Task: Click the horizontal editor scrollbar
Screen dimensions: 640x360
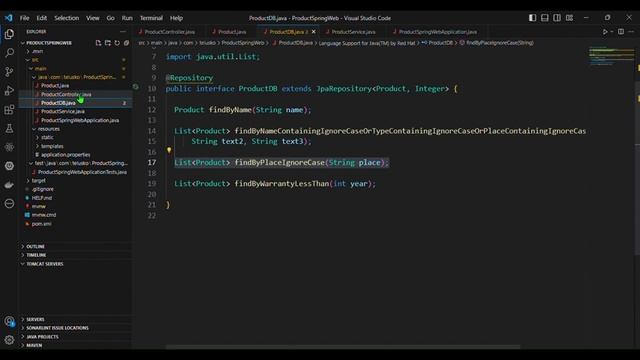Action: click(x=343, y=347)
